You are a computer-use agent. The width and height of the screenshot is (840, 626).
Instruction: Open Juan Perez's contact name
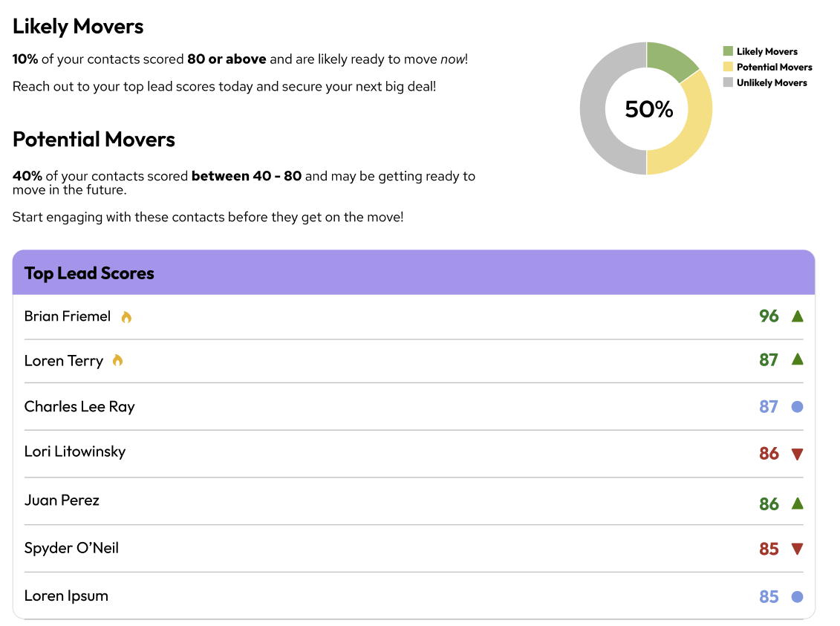pyautogui.click(x=62, y=501)
